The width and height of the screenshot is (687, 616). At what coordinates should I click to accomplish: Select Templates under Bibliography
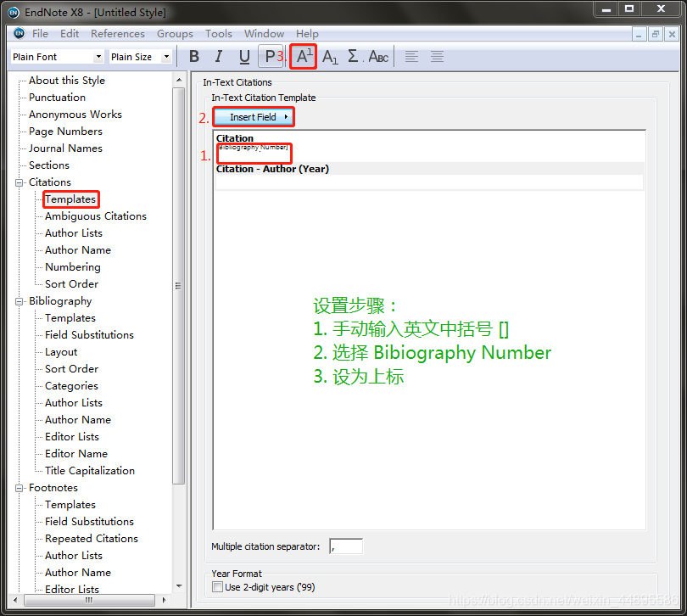pyautogui.click(x=70, y=318)
